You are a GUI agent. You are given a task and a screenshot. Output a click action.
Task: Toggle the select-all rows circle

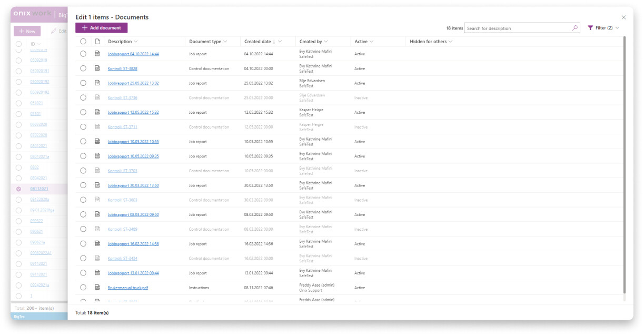83,42
